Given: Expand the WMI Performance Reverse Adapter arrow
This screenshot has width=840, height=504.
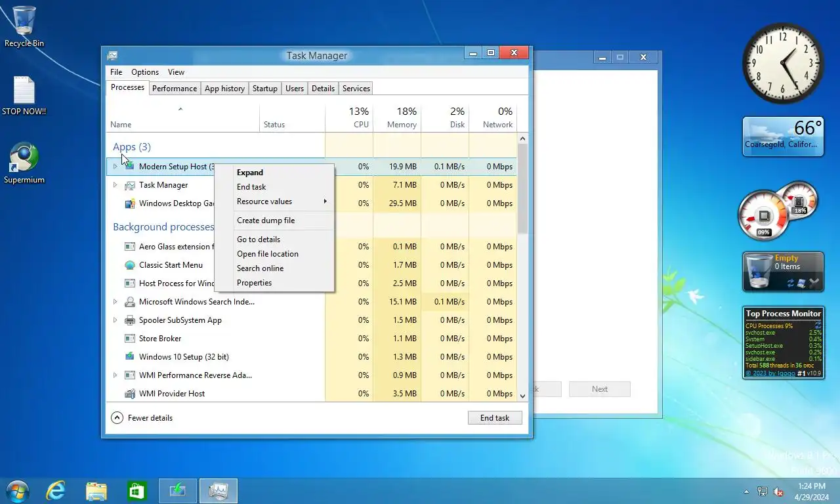Looking at the screenshot, I should (115, 375).
